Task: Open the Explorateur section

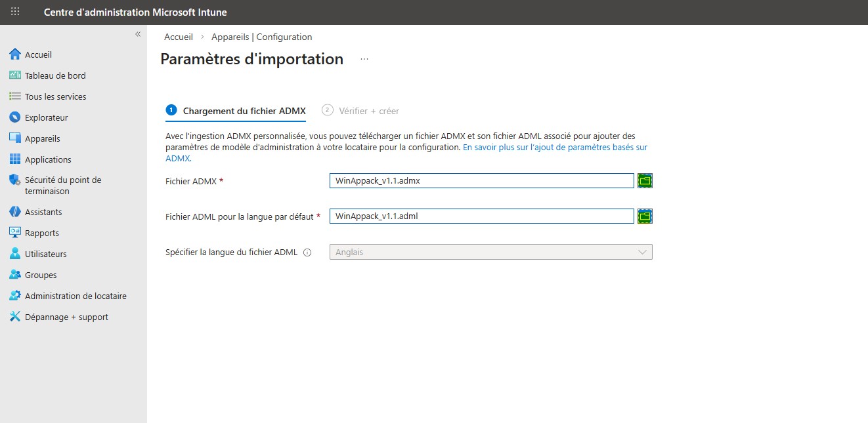Action: [x=45, y=117]
